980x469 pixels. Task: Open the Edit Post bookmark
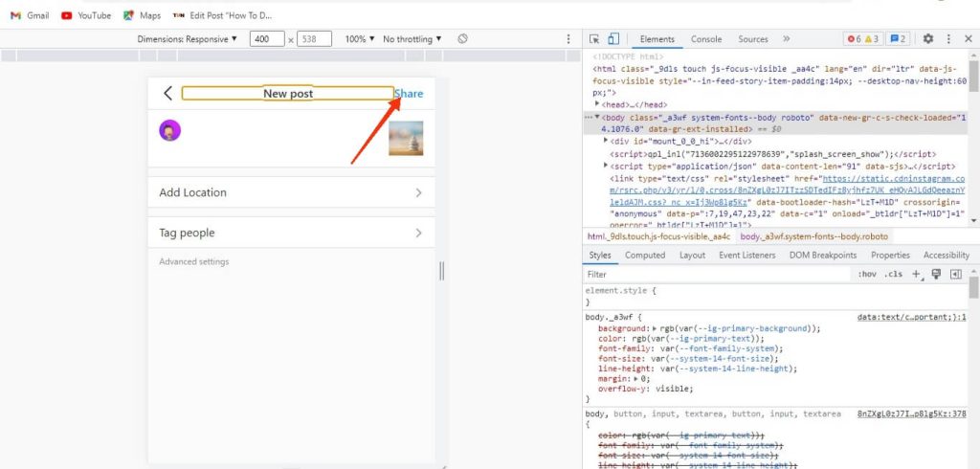[x=222, y=15]
